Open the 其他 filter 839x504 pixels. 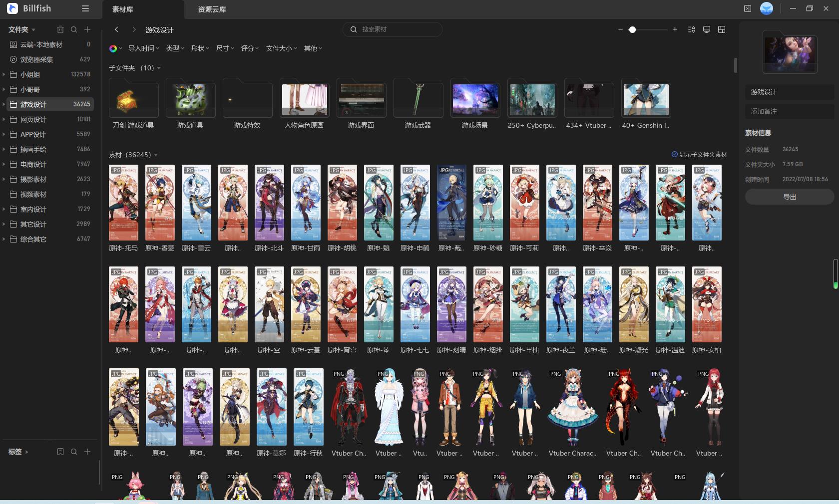[x=313, y=48]
